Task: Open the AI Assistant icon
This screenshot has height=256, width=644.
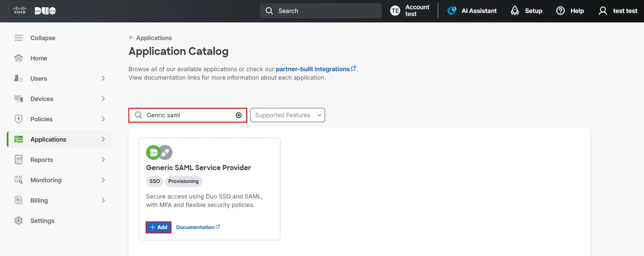Action: [x=452, y=11]
